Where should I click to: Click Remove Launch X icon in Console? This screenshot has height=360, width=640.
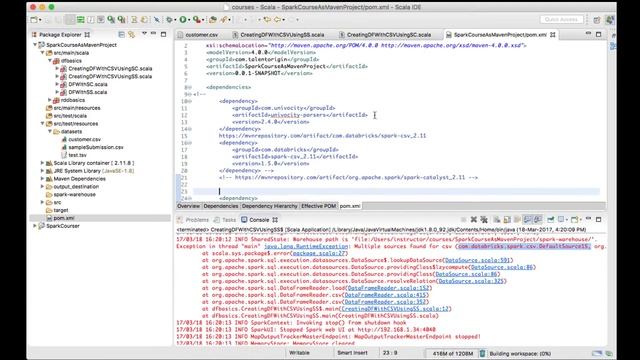tap(474, 220)
